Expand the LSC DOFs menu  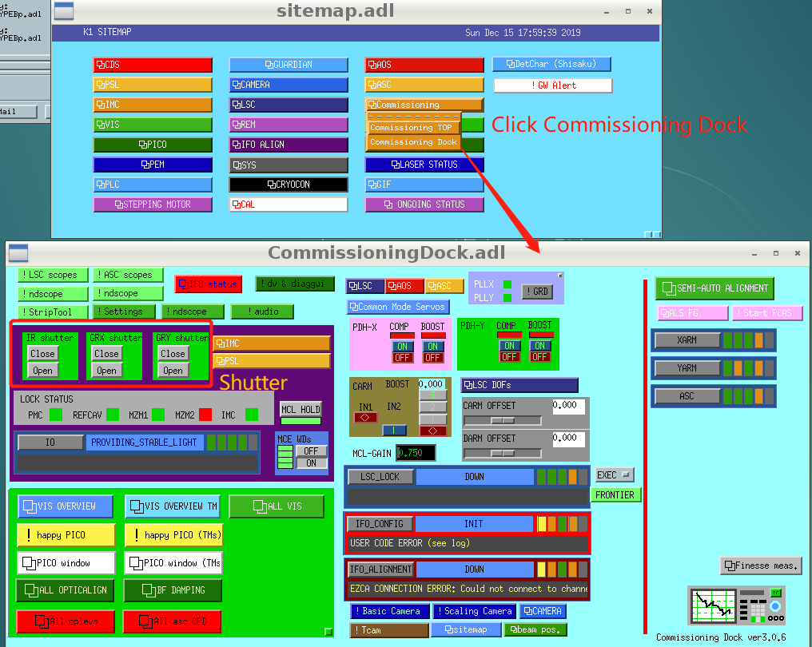(x=519, y=386)
